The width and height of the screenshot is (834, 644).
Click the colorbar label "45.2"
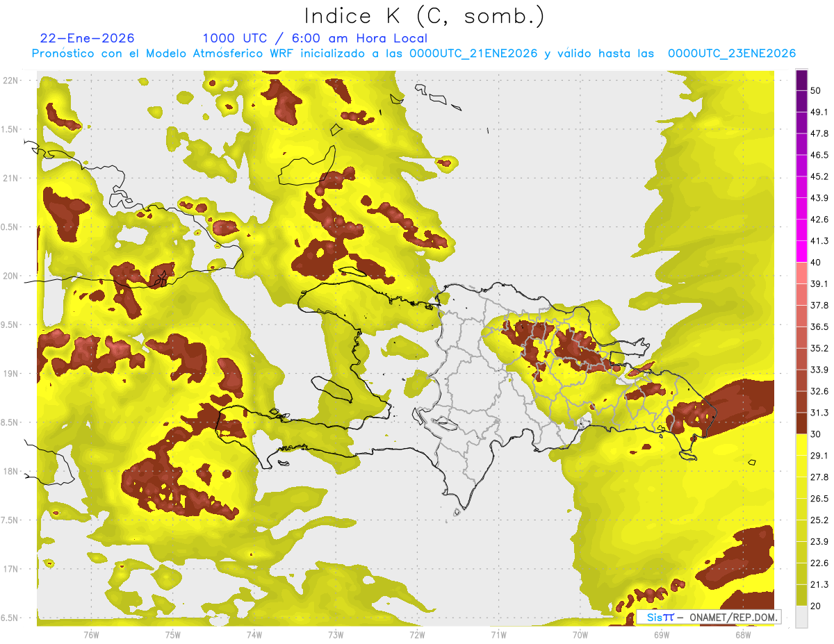[x=819, y=177]
